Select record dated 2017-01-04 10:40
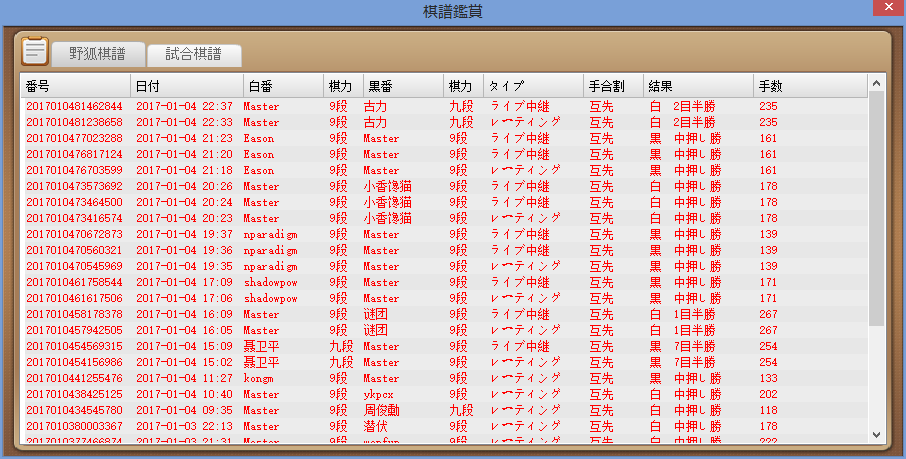The width and height of the screenshot is (906, 459). pos(444,395)
